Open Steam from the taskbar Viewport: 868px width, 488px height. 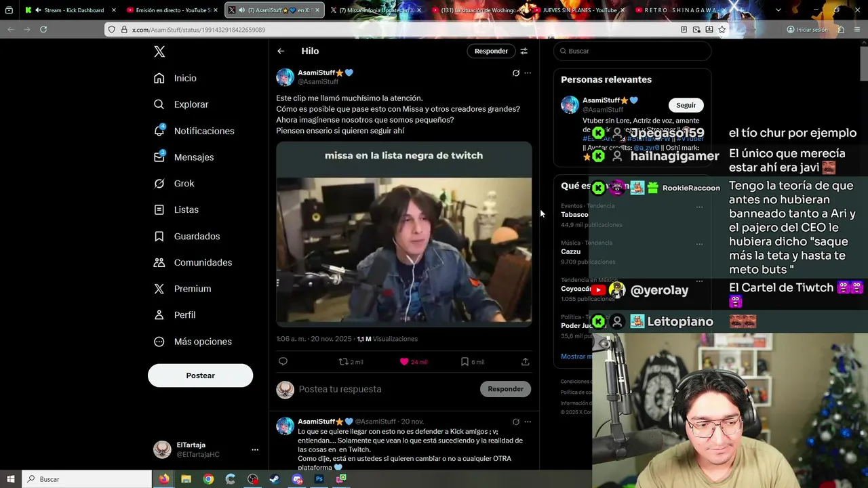tap(275, 479)
